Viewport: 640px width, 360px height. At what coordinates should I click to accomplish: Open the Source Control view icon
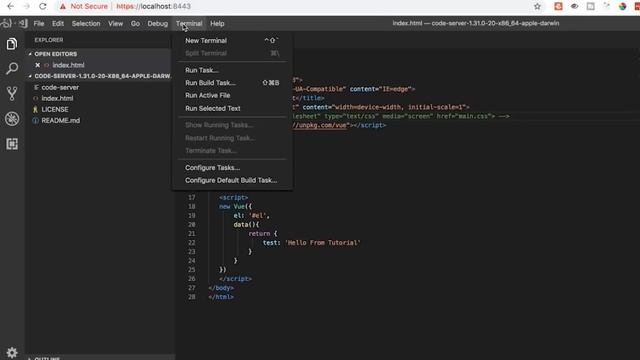pyautogui.click(x=12, y=93)
